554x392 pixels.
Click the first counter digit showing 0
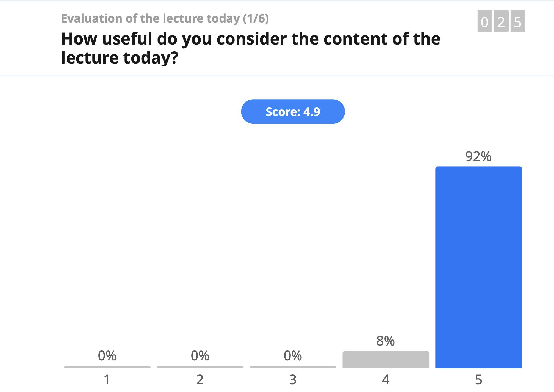tap(485, 21)
